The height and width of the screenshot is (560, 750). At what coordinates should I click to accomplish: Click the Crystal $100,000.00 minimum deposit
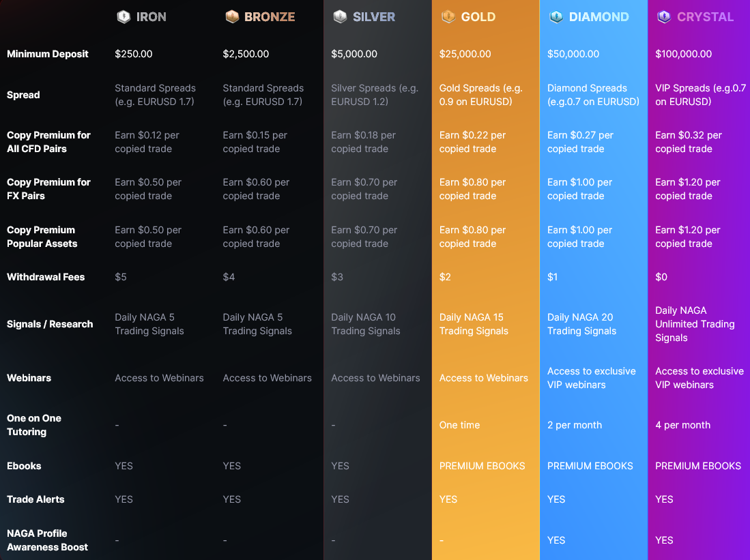pyautogui.click(x=684, y=54)
